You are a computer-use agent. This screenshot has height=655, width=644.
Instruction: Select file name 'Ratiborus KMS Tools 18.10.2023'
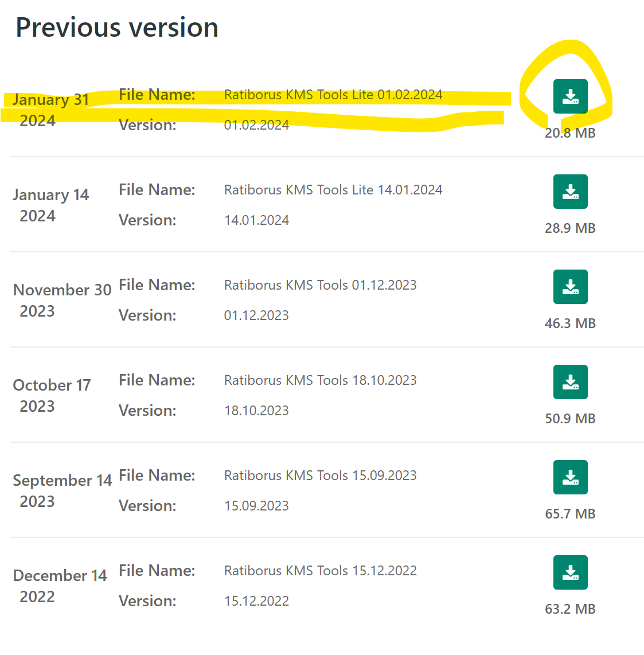pyautogui.click(x=321, y=380)
